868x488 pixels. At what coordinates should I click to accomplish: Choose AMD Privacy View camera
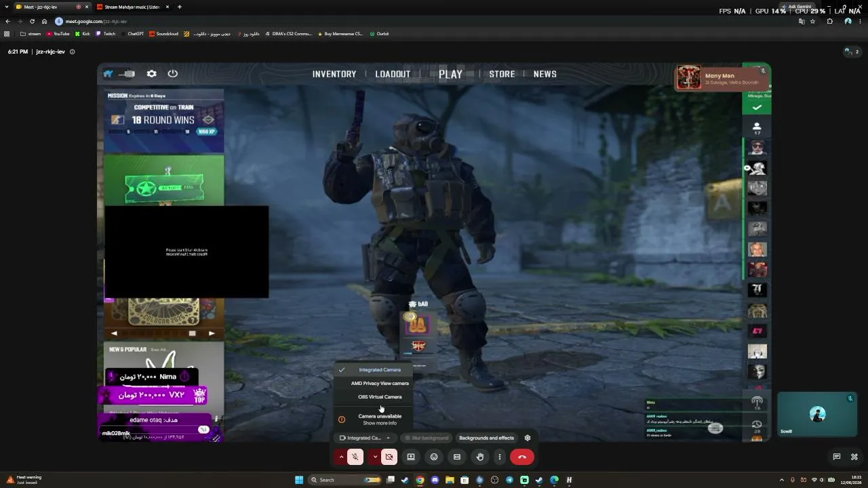(372, 384)
